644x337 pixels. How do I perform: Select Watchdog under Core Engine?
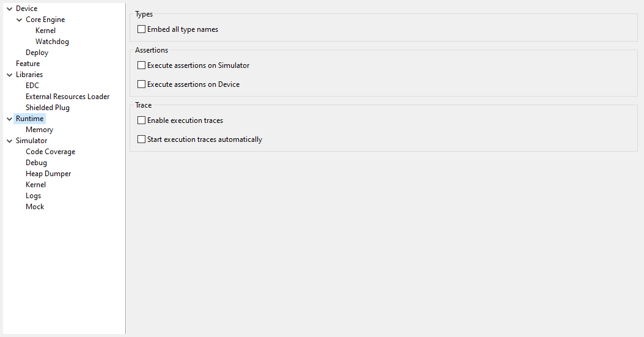click(x=52, y=42)
